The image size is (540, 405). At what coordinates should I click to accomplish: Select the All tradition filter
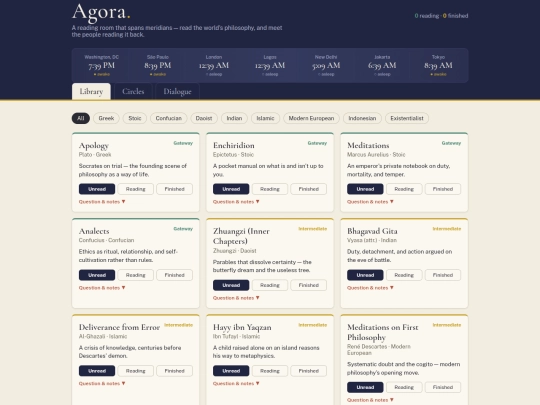click(81, 118)
